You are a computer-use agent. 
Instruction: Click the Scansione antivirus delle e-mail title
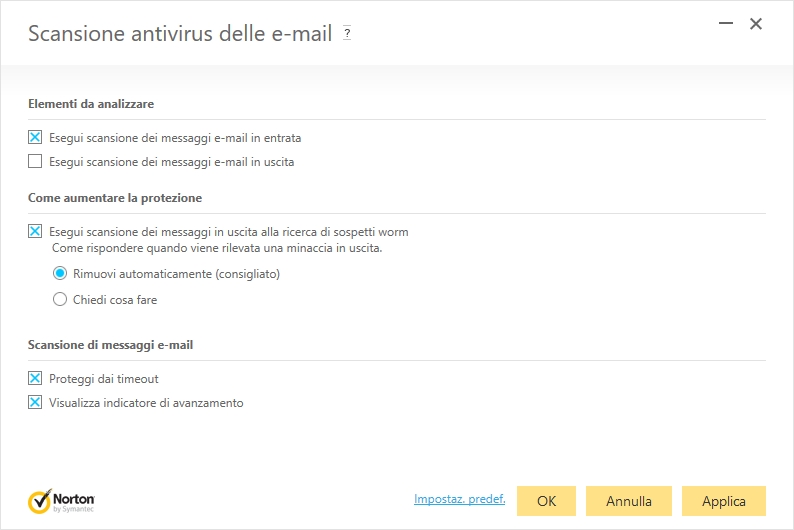click(180, 34)
